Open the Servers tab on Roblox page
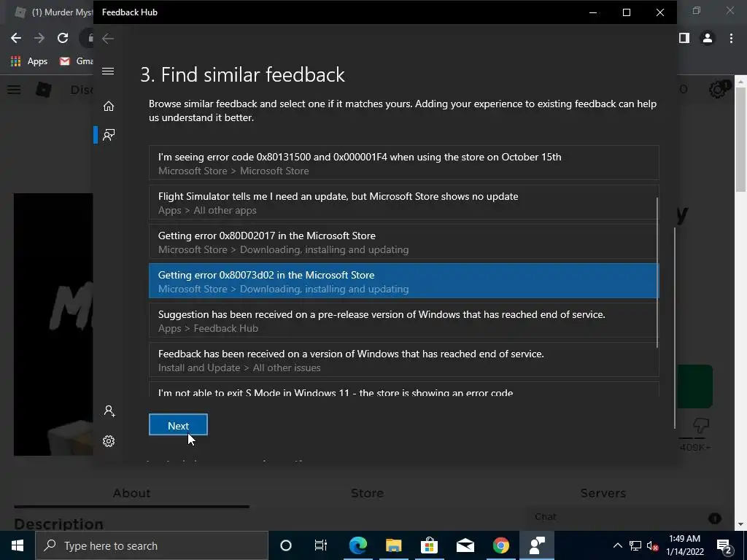747x560 pixels. (603, 494)
